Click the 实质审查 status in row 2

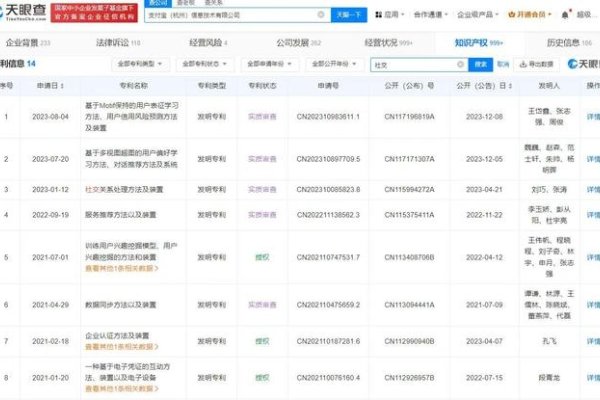[x=262, y=158]
